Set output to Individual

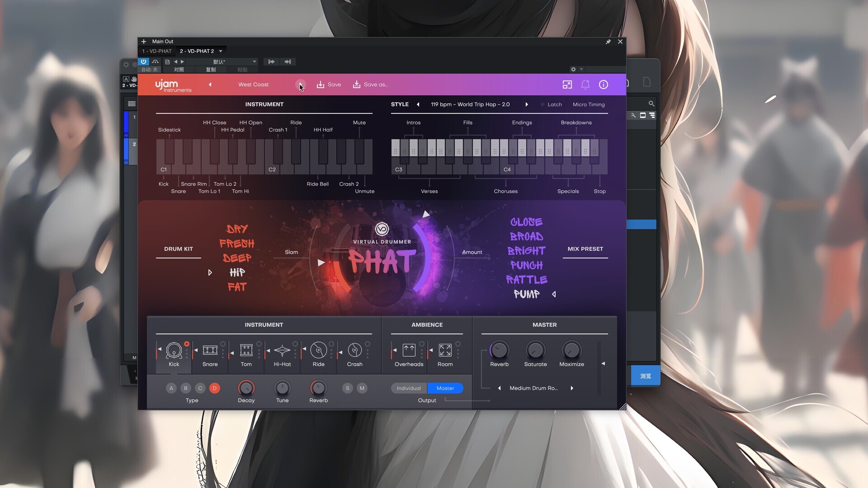[x=409, y=388]
